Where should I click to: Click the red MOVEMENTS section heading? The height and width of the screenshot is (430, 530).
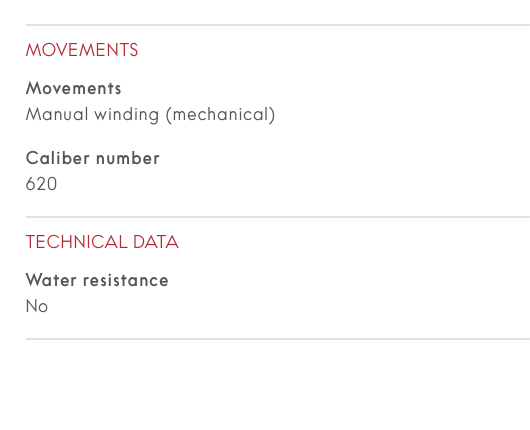point(82,50)
